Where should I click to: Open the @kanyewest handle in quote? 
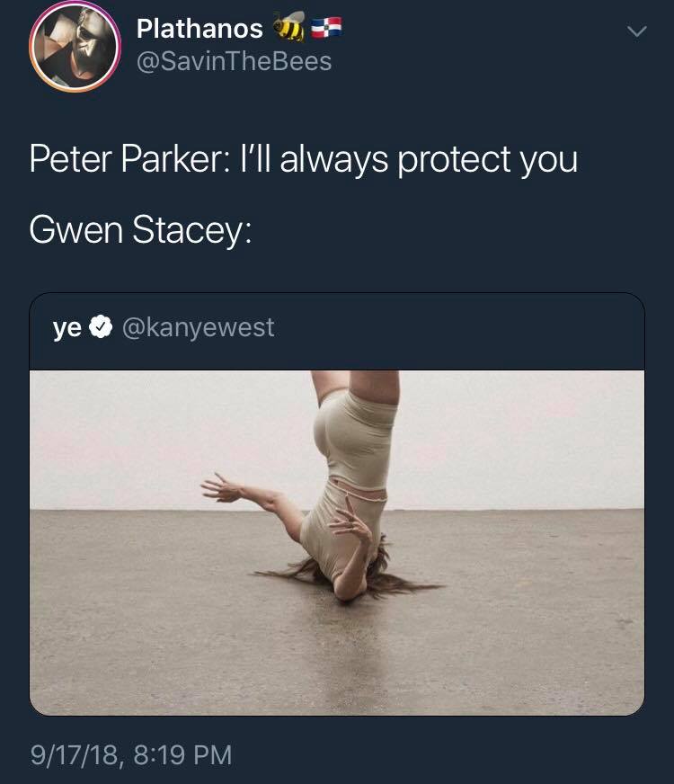click(x=198, y=327)
